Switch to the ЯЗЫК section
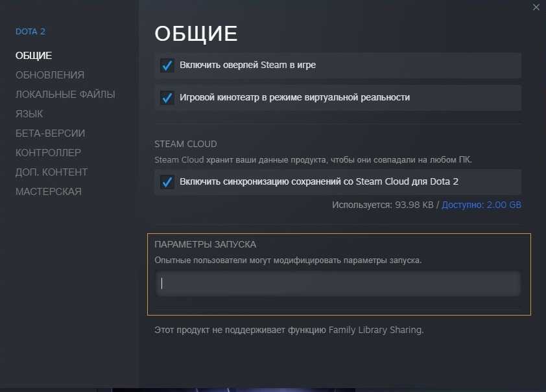546x392 pixels. 29,114
